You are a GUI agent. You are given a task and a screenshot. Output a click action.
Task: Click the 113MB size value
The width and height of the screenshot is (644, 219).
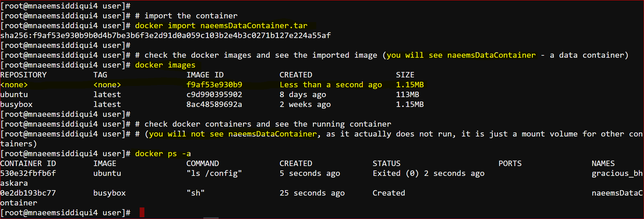(407, 95)
